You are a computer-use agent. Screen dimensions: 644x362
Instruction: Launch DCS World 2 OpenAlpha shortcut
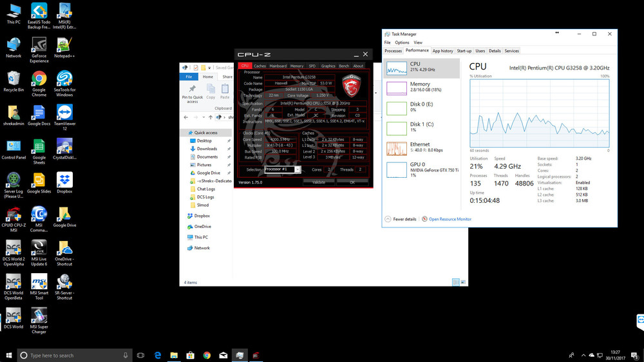(14, 253)
